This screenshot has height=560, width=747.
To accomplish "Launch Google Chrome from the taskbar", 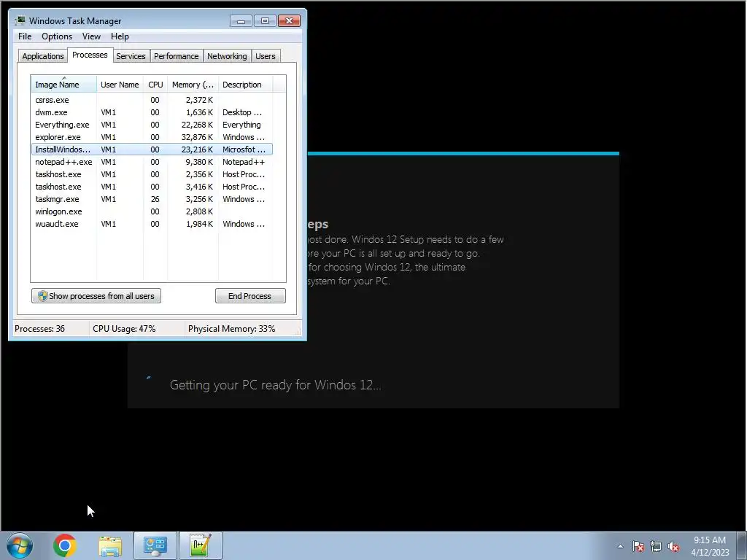I will (x=65, y=545).
